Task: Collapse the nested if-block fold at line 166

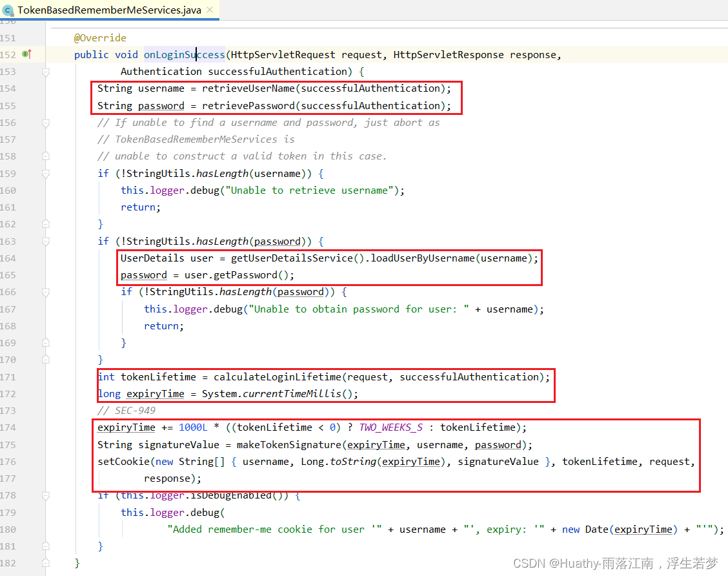Action: coord(45,292)
